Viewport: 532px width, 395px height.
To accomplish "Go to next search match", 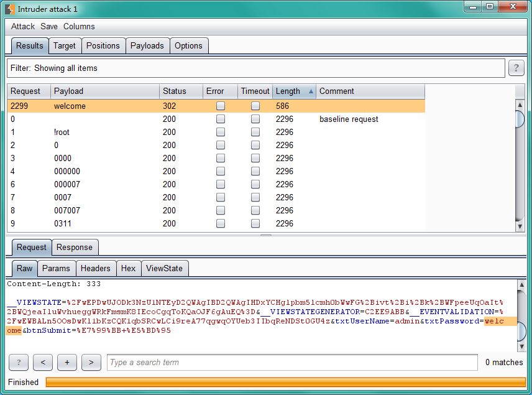I will [x=91, y=363].
